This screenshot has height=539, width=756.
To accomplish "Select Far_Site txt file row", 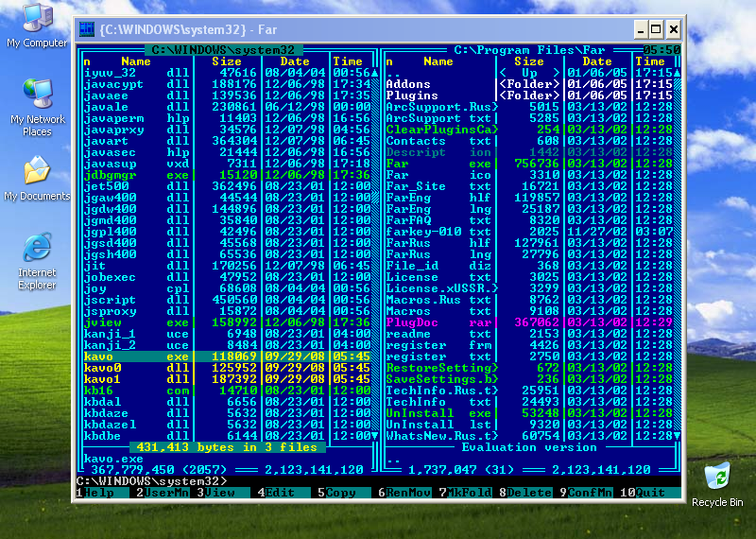I will tap(529, 186).
